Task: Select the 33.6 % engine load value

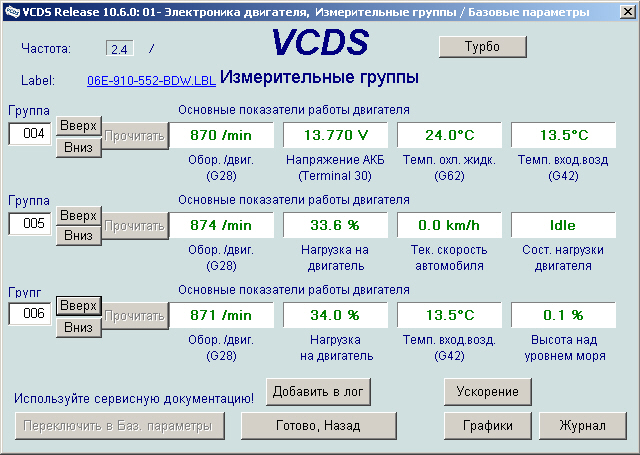Action: click(336, 225)
